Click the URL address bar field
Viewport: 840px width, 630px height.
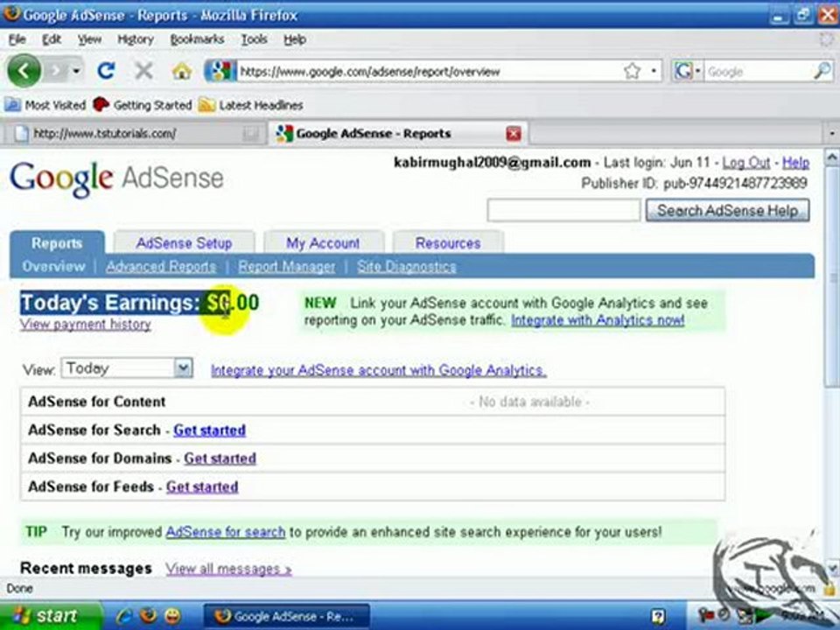(x=429, y=71)
